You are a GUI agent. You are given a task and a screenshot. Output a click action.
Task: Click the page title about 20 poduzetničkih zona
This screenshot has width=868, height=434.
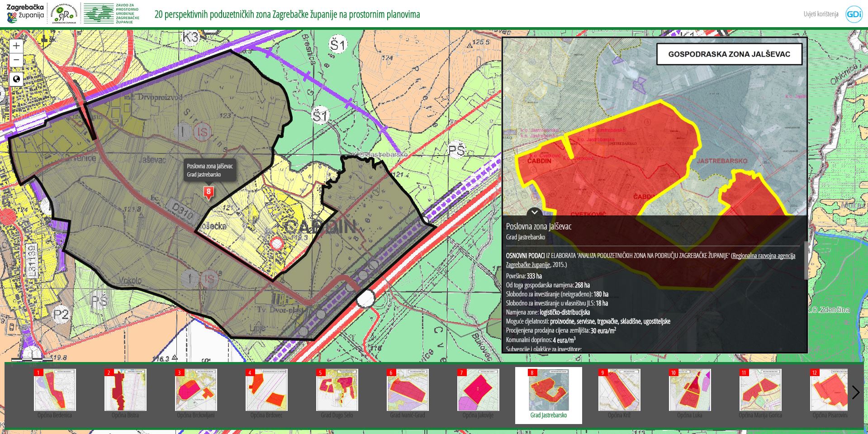click(287, 14)
